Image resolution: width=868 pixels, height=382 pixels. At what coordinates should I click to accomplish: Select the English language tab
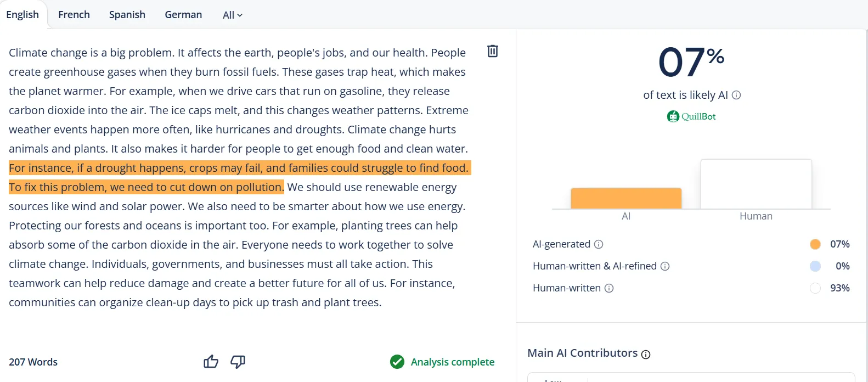coord(23,14)
